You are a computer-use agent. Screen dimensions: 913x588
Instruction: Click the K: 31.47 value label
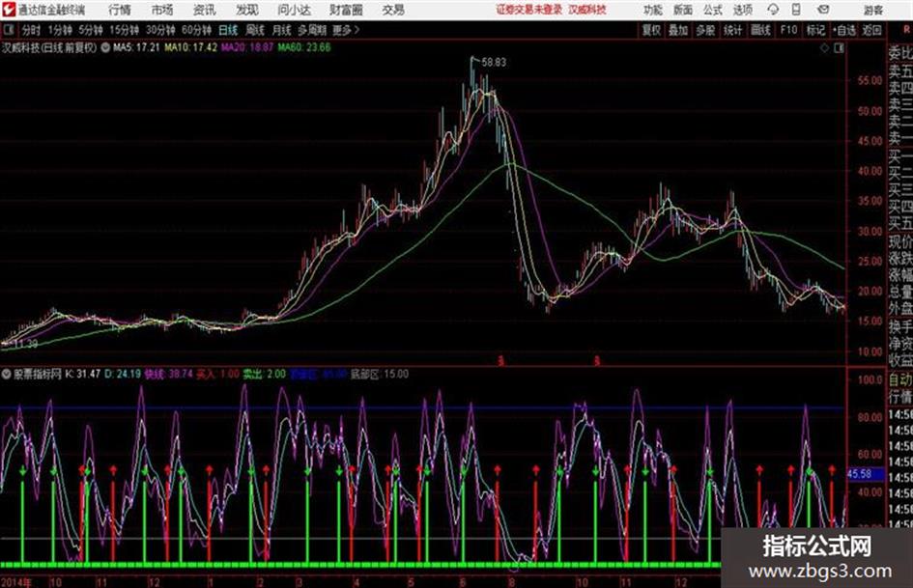[x=83, y=374]
